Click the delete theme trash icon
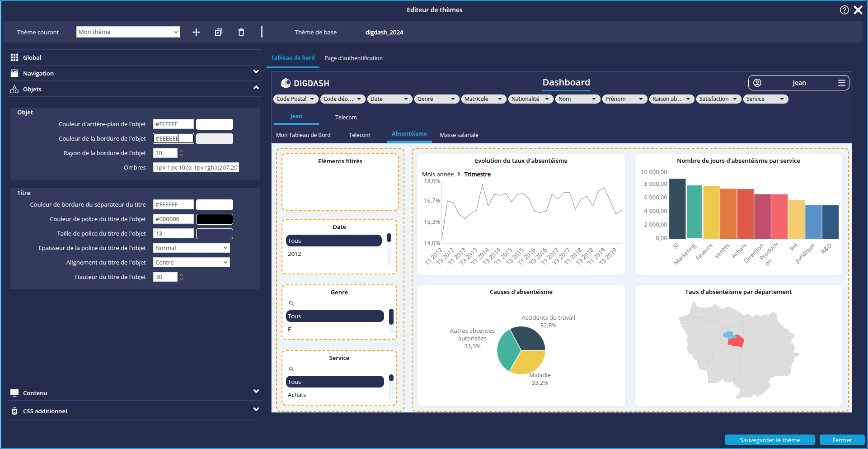Viewport: 868px width, 449px height. (241, 32)
